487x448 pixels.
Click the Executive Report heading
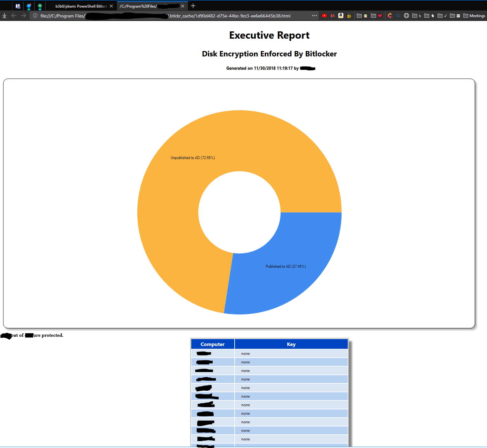pos(269,35)
